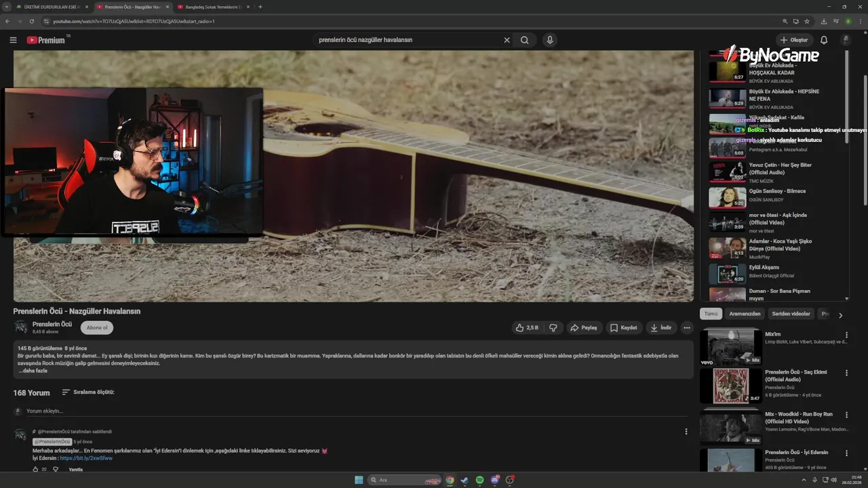
Task: Select the Seriden videolar filter chip
Action: (x=791, y=314)
